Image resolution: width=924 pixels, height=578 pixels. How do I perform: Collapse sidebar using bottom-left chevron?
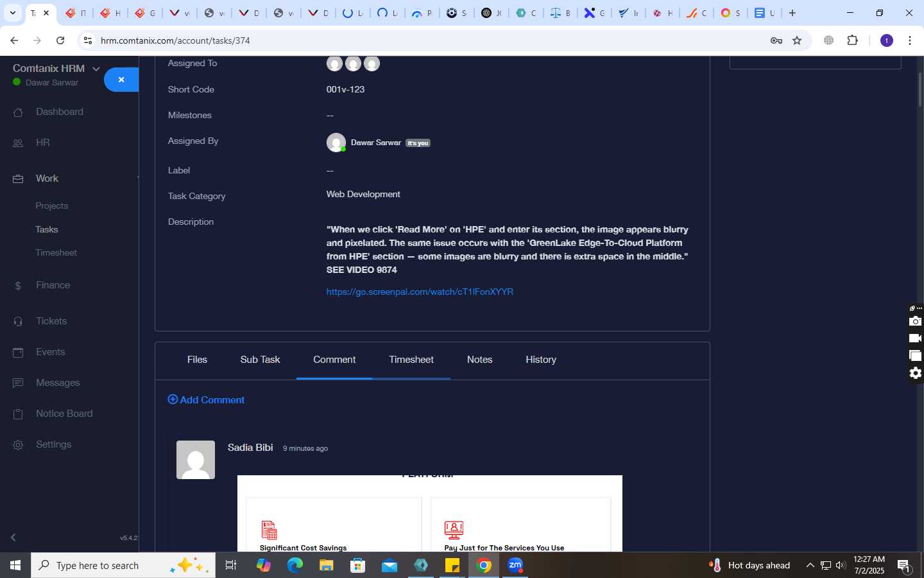[x=13, y=537]
